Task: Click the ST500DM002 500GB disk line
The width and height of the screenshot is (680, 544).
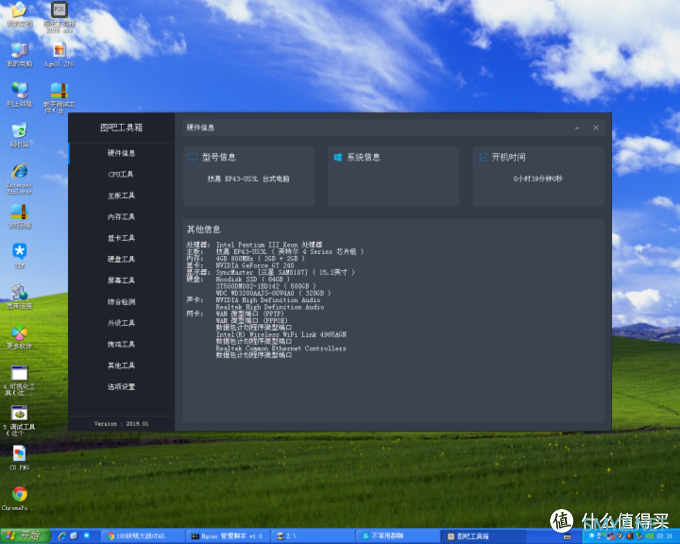Action: pos(266,286)
